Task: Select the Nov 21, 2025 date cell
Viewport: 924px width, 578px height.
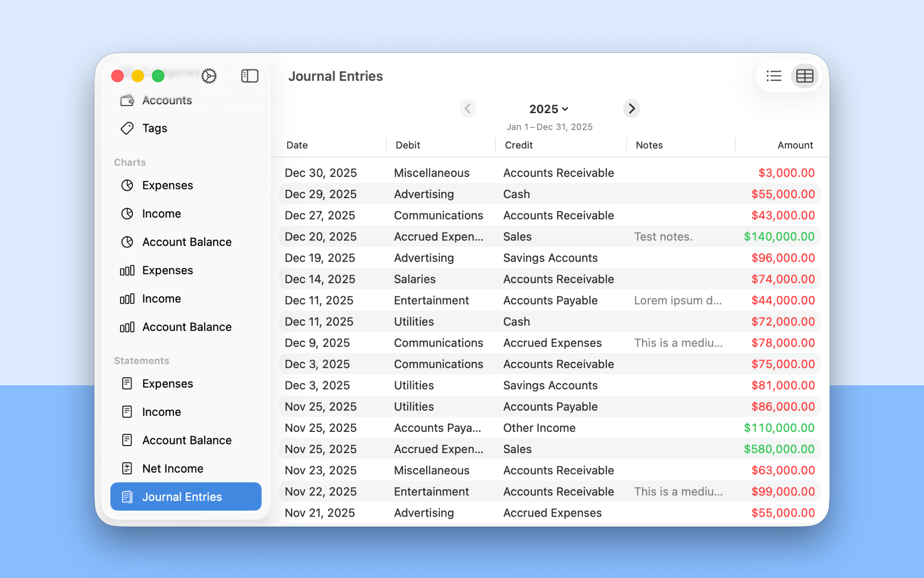Action: 320,512
